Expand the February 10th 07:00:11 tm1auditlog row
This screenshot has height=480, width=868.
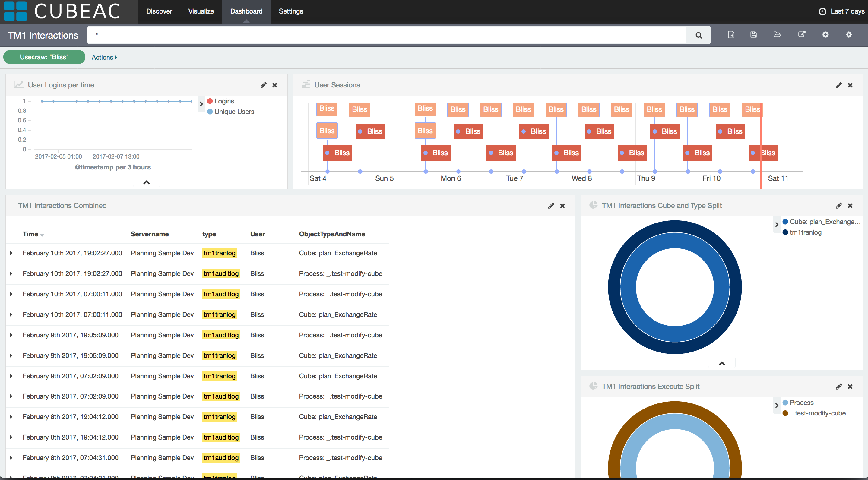[x=11, y=294]
